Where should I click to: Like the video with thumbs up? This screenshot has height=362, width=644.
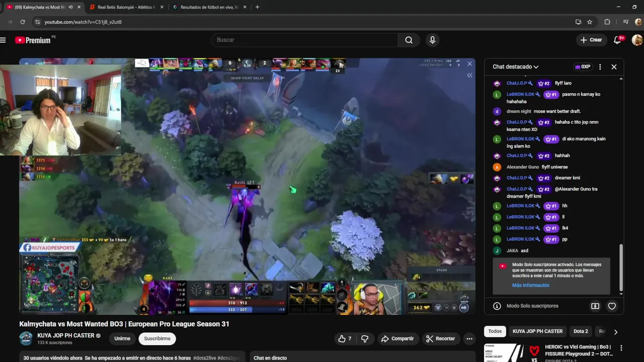(345, 338)
